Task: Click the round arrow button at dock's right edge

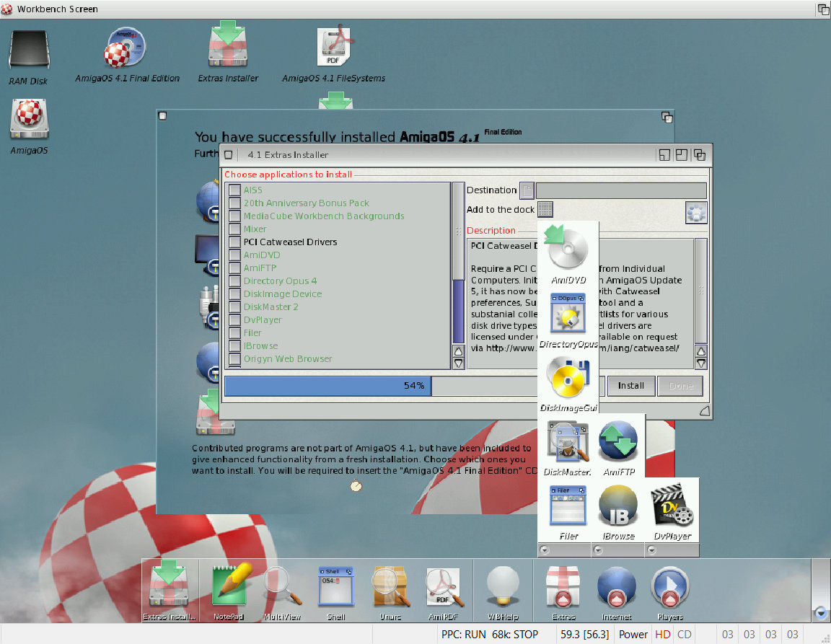Action: pos(821,613)
